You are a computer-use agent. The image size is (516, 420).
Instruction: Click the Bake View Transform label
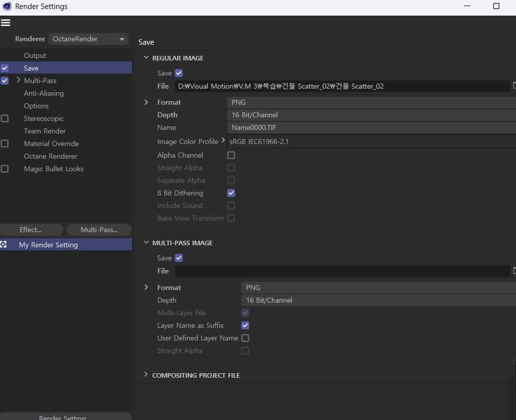pos(190,218)
